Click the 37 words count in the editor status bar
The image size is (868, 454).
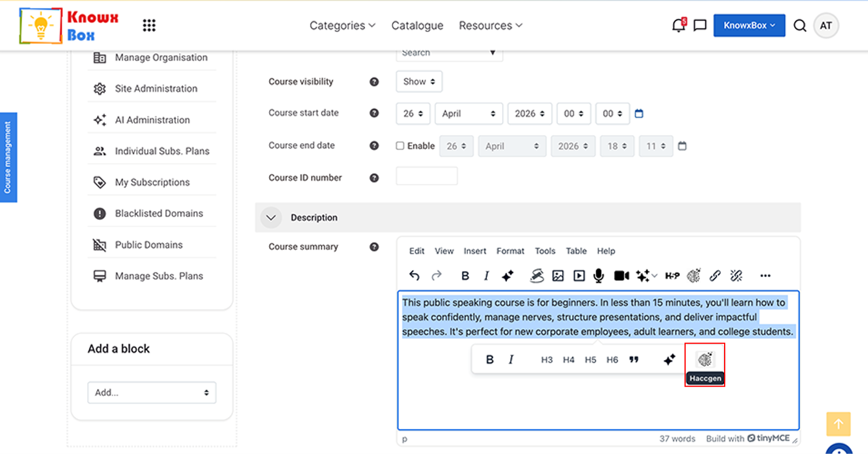(x=678, y=439)
